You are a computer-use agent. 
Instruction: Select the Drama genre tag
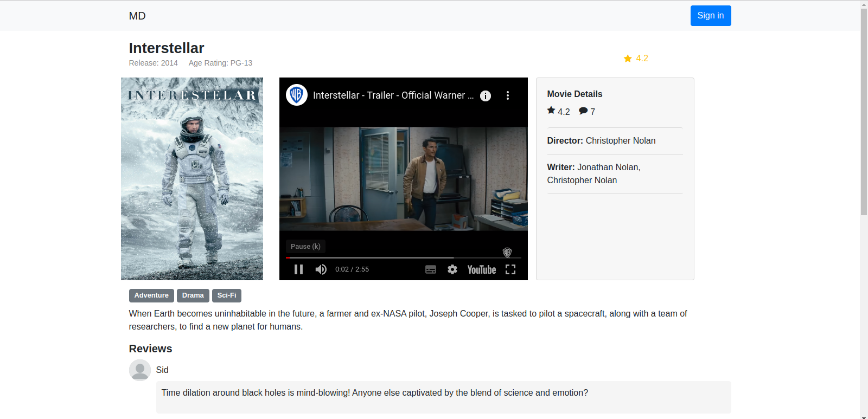193,295
